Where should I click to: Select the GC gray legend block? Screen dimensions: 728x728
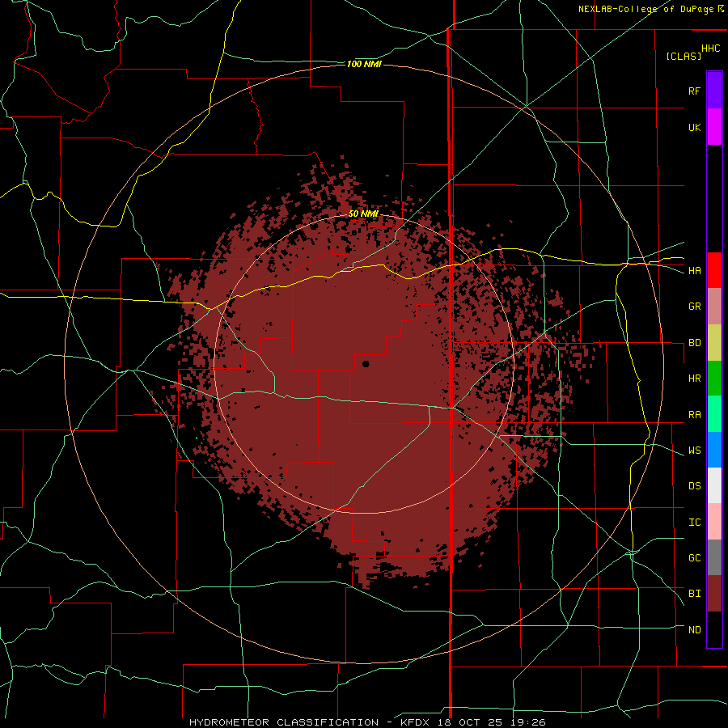(x=714, y=557)
